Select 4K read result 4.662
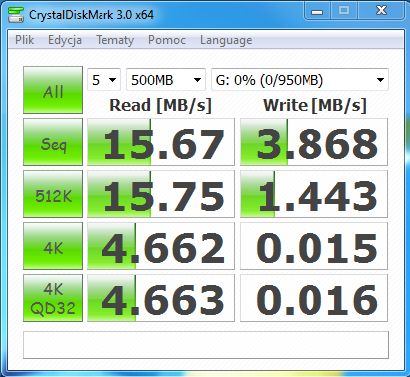 161,246
